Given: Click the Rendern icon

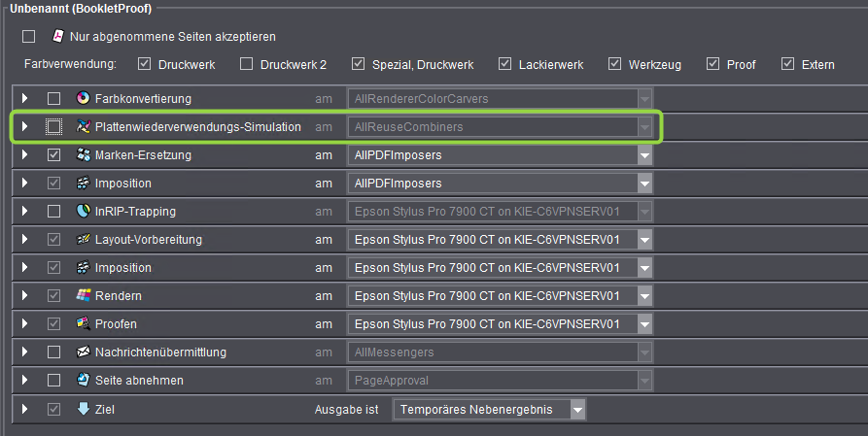Looking at the screenshot, I should pyautogui.click(x=83, y=295).
